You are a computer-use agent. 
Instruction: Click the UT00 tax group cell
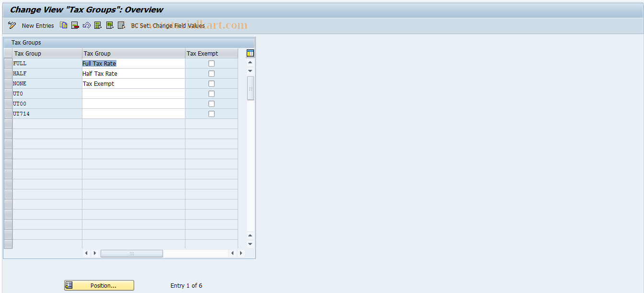(47, 104)
